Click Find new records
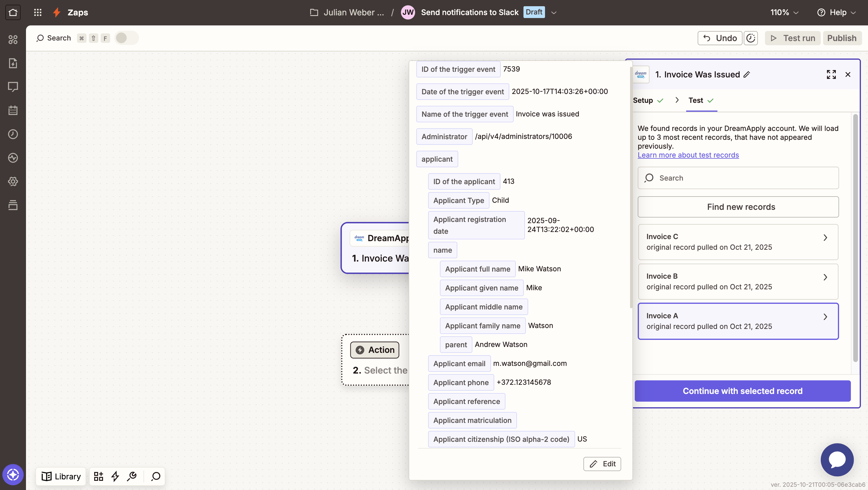 point(738,207)
